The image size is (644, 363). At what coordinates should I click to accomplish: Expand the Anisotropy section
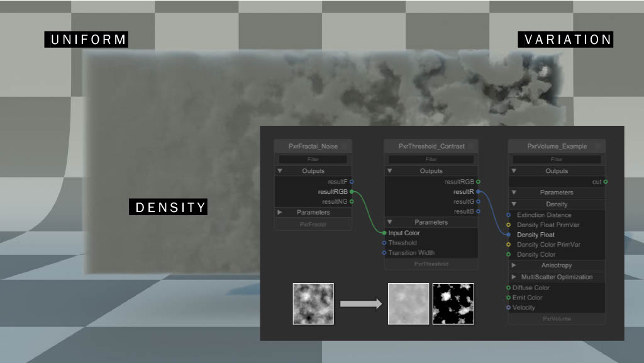click(x=514, y=265)
